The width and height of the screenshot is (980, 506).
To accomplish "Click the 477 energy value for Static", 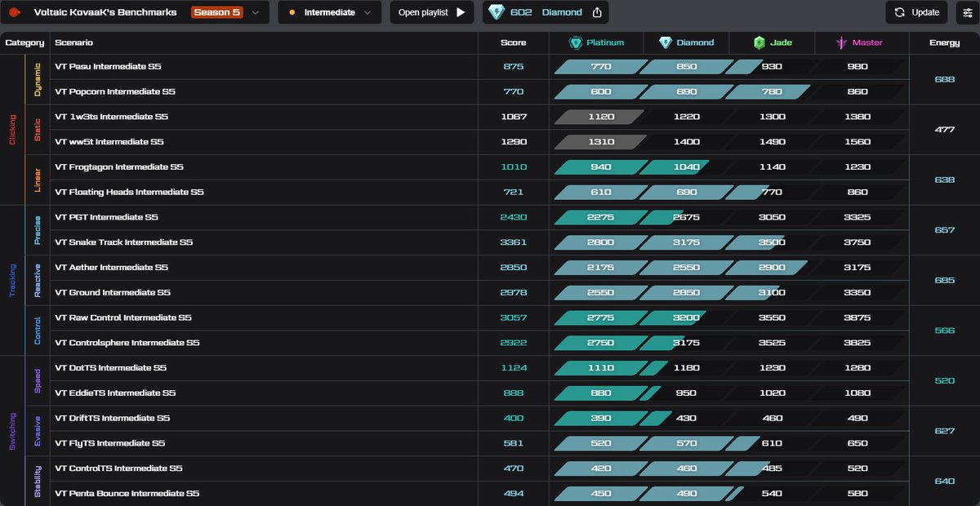I will coord(944,130).
